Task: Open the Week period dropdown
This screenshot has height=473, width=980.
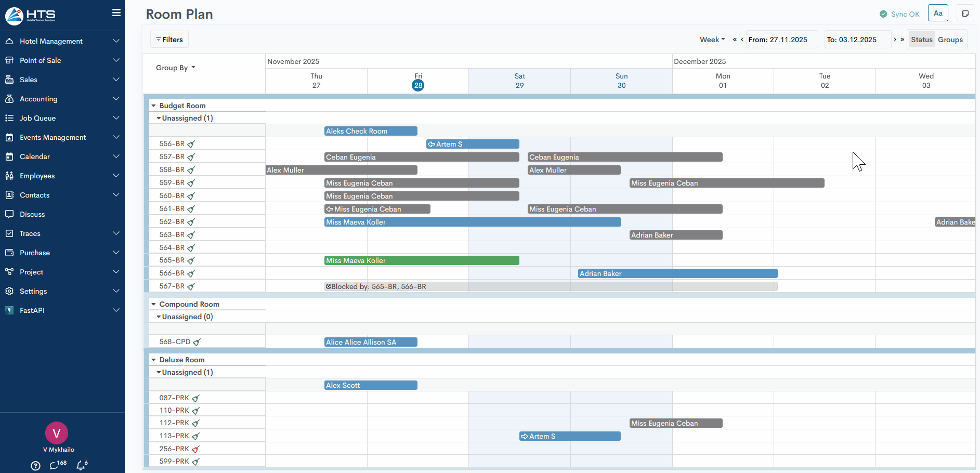Action: pyautogui.click(x=712, y=40)
